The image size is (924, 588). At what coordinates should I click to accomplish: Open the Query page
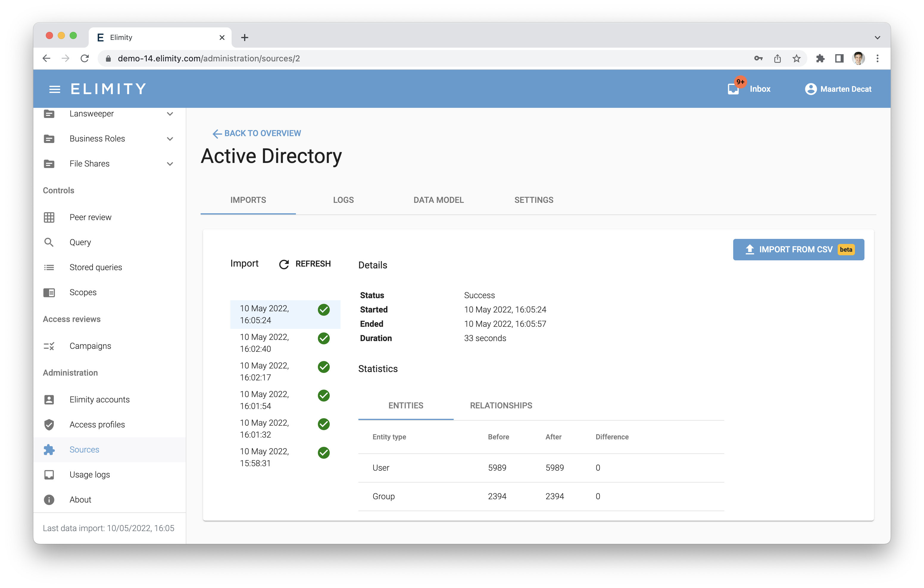tap(80, 242)
